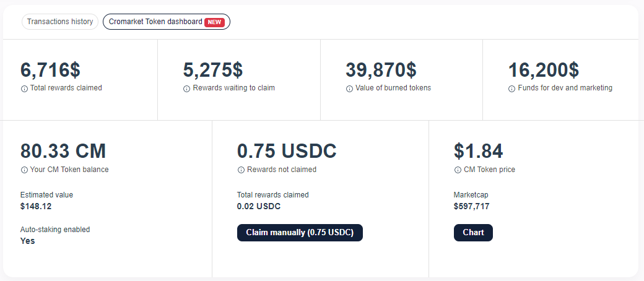Select the 16,200$ dev funds value
The height and width of the screenshot is (281, 644).
(544, 70)
